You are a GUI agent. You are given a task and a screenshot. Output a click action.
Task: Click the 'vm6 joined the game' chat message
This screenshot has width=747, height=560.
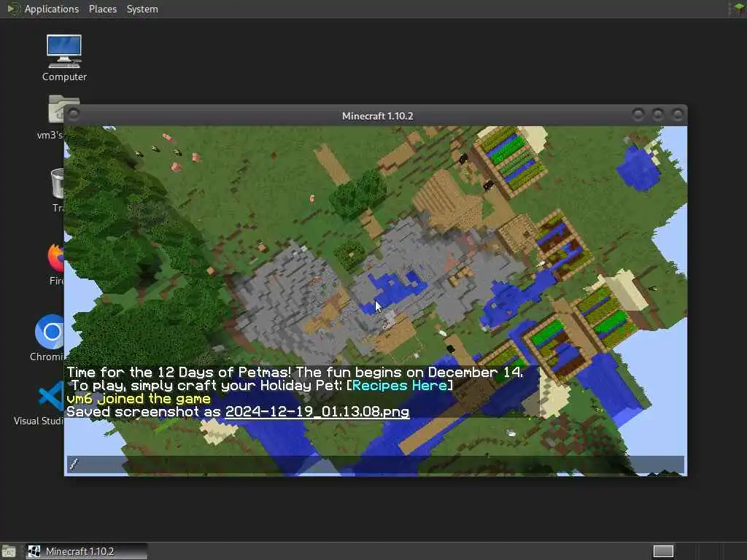tap(138, 399)
